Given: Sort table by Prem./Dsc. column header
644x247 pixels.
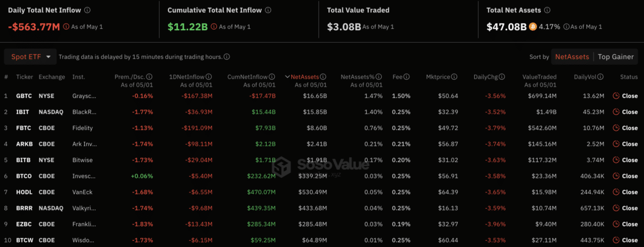Looking at the screenshot, I should tap(130, 77).
